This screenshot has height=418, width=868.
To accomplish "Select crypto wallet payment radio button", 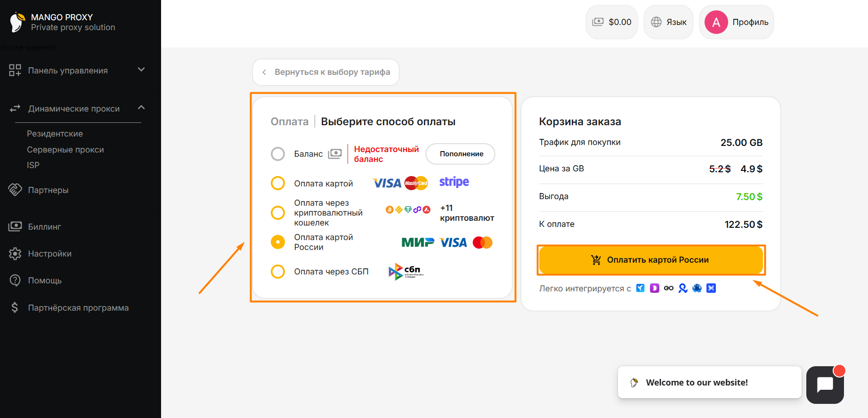I will tap(278, 213).
